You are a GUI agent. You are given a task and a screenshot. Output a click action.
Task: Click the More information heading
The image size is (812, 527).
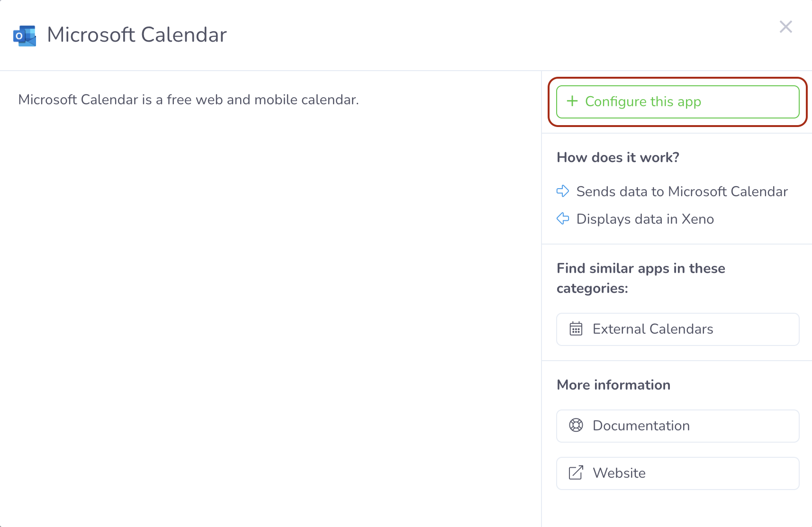coord(614,385)
